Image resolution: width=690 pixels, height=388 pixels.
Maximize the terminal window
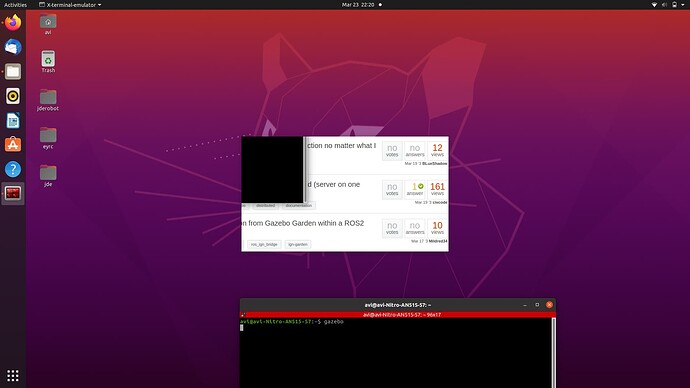pyautogui.click(x=537, y=305)
